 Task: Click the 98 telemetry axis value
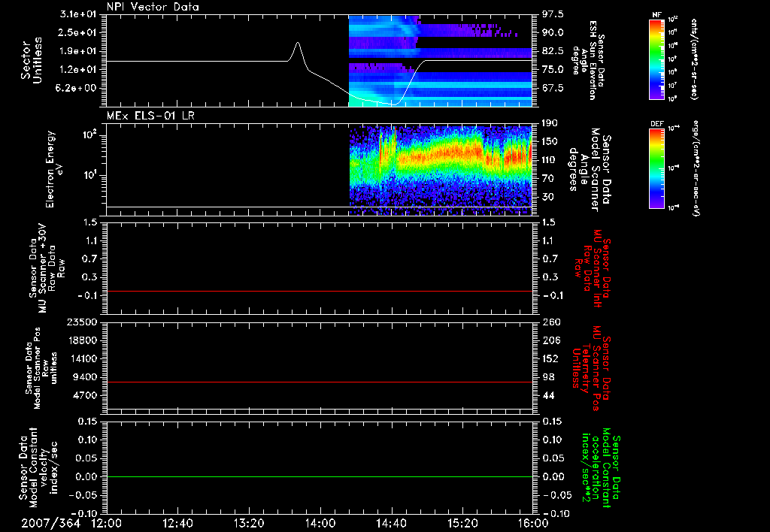pyautogui.click(x=547, y=377)
